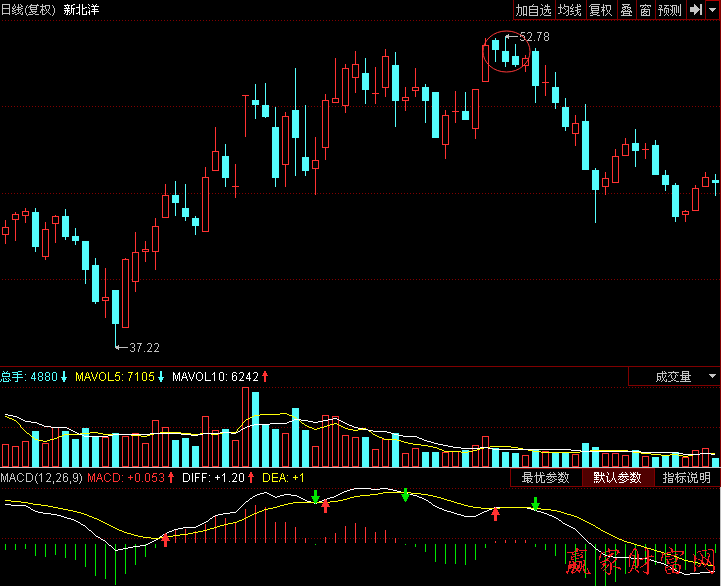Open the 成交量 indicator dropdown

click(672, 377)
